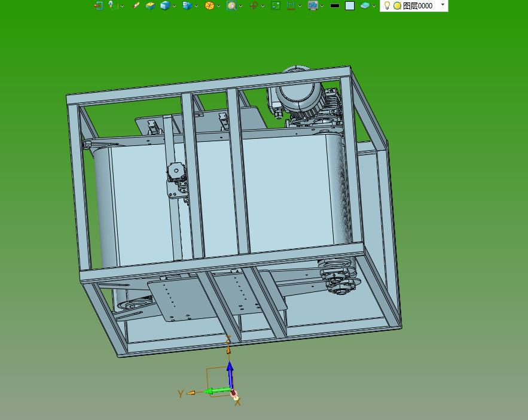The width and height of the screenshot is (528, 420).
Task: Click the teal layer plate icon
Action: (x=365, y=6)
